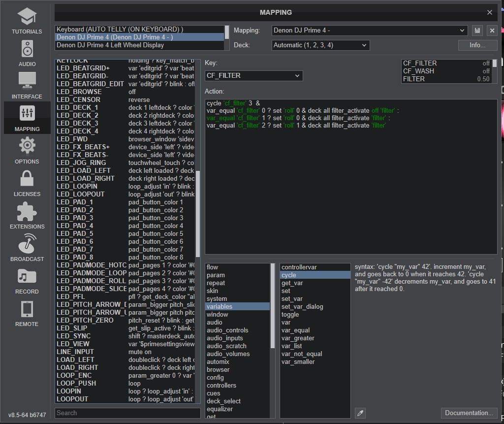Open the Extensions puzzle section

27,215
